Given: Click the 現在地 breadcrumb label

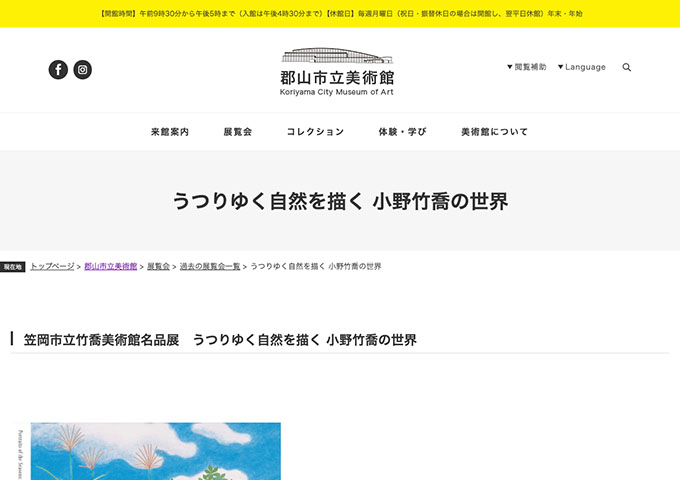Looking at the screenshot, I should pyautogui.click(x=13, y=267).
